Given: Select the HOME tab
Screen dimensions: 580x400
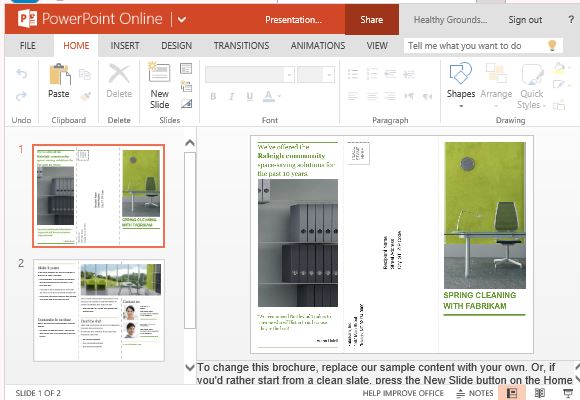Looking at the screenshot, I should click(x=76, y=46).
